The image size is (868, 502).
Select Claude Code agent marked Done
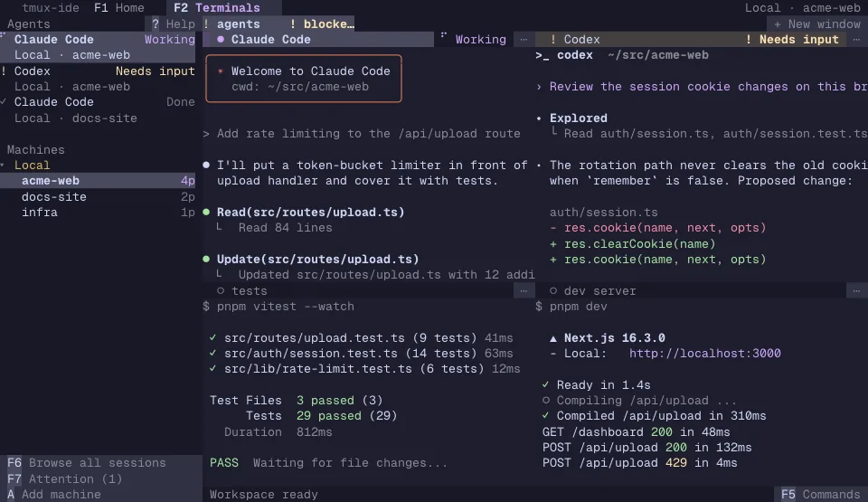(98, 109)
